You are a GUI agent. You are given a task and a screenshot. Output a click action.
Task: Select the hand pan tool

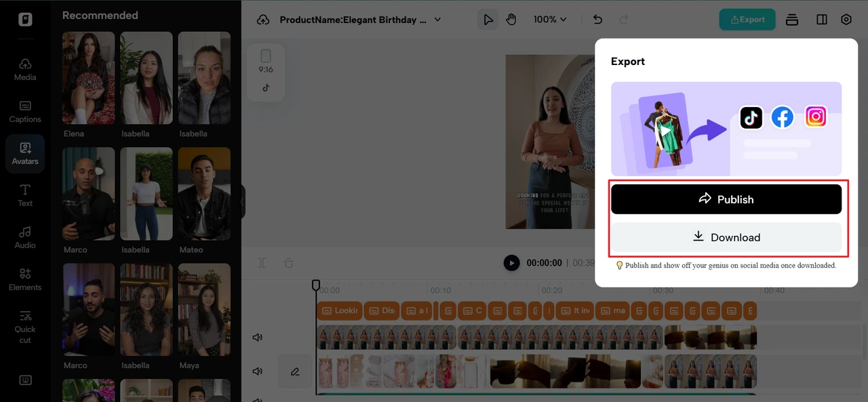tap(511, 20)
